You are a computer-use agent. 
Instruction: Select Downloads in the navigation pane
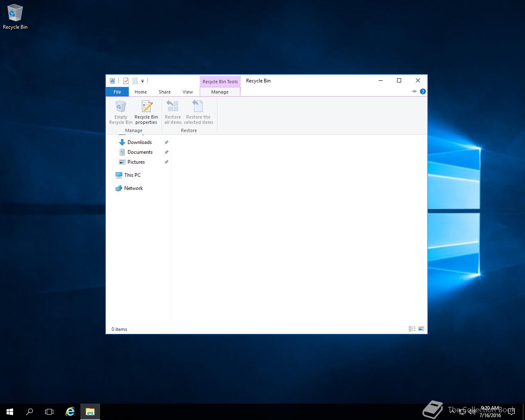pyautogui.click(x=139, y=142)
